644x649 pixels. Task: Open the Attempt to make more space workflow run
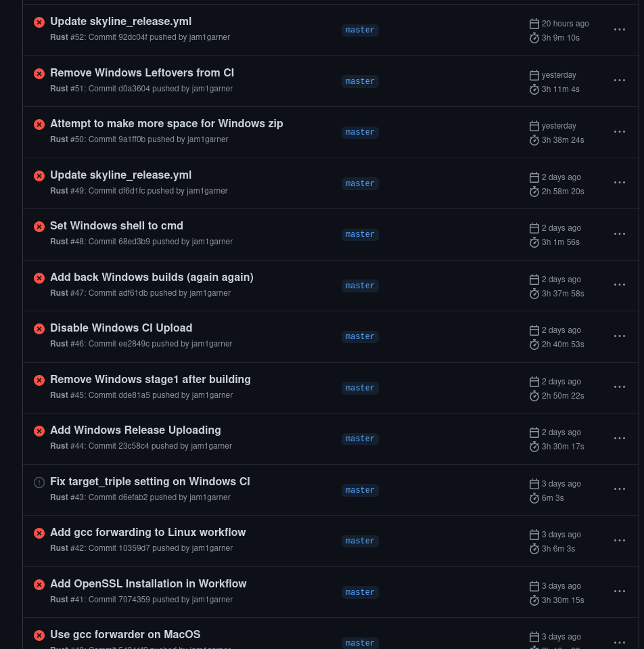pyautogui.click(x=166, y=124)
